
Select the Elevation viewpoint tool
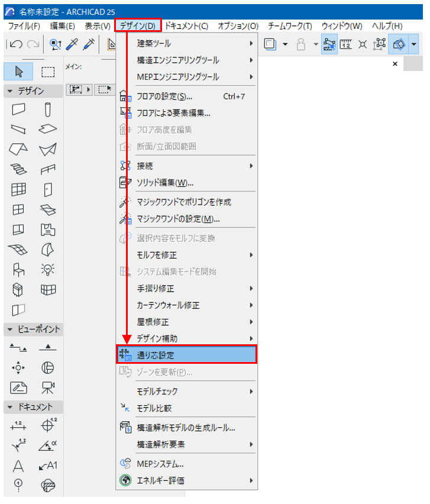pyautogui.click(x=48, y=348)
